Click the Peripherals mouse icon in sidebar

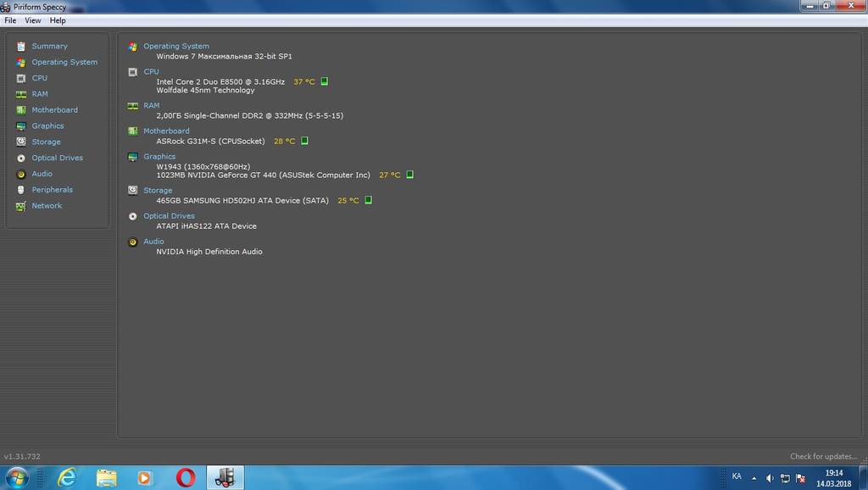click(x=21, y=190)
